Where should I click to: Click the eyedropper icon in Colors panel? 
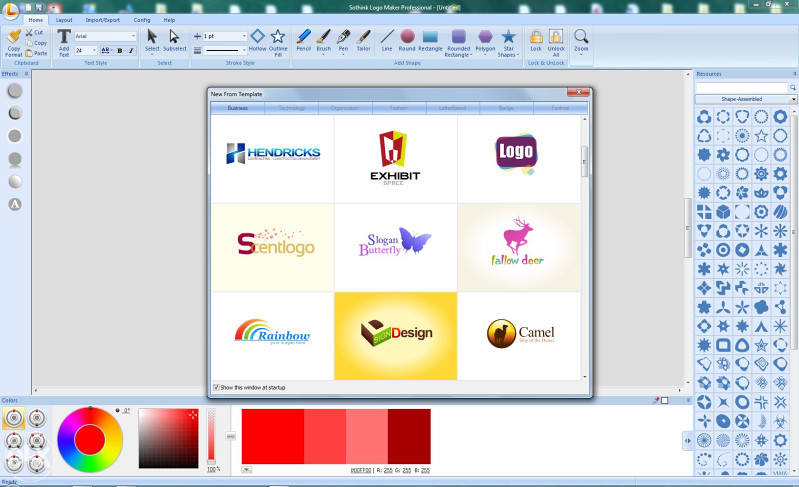[x=656, y=400]
